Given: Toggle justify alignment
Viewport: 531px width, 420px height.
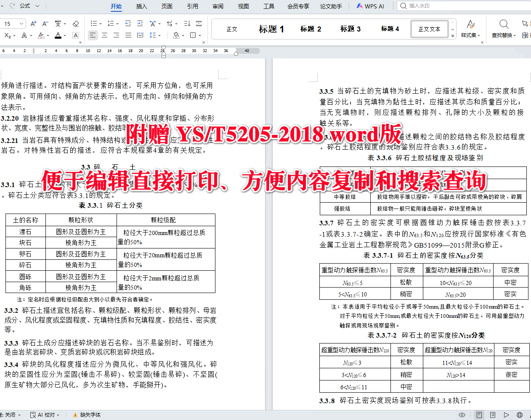Looking at the screenshot, I should (128, 35).
